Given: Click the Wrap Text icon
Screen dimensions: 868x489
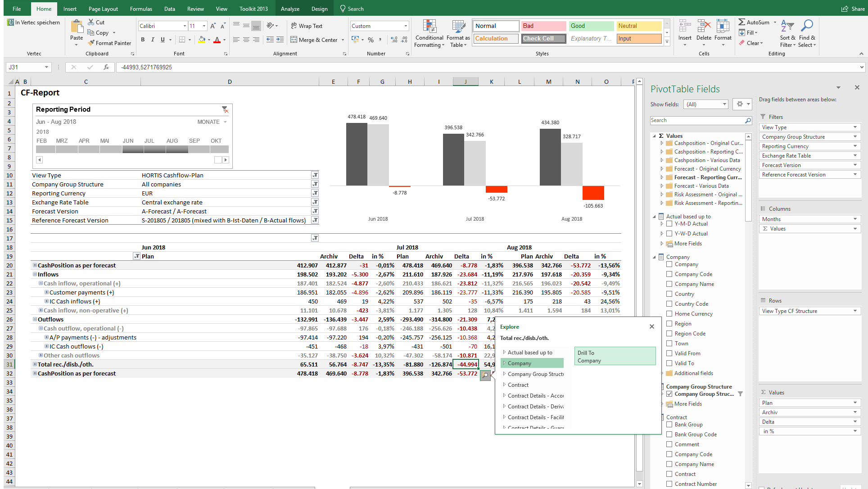Looking at the screenshot, I should 294,26.
